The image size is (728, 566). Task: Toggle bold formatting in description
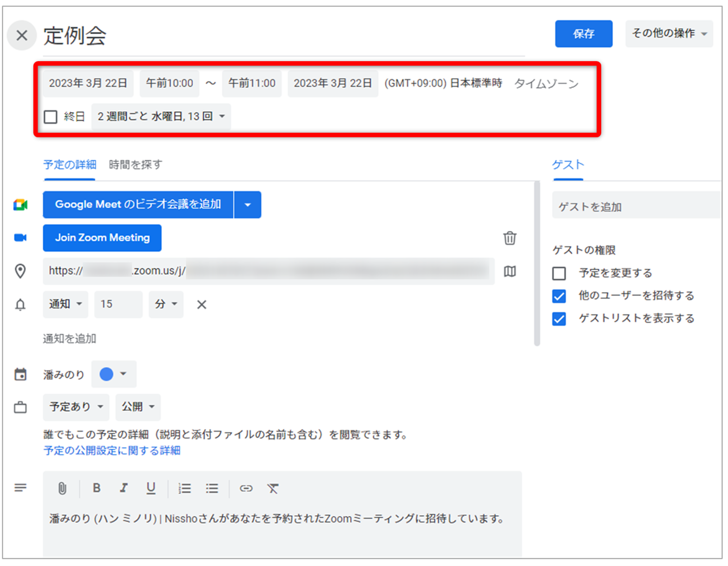(x=97, y=488)
